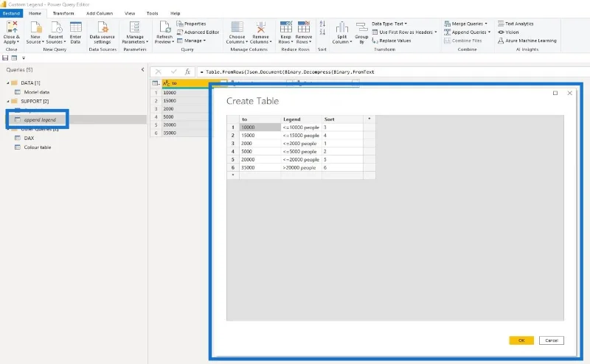This screenshot has height=364, width=590.
Task: Open the Bestand file tab
Action: coord(11,13)
